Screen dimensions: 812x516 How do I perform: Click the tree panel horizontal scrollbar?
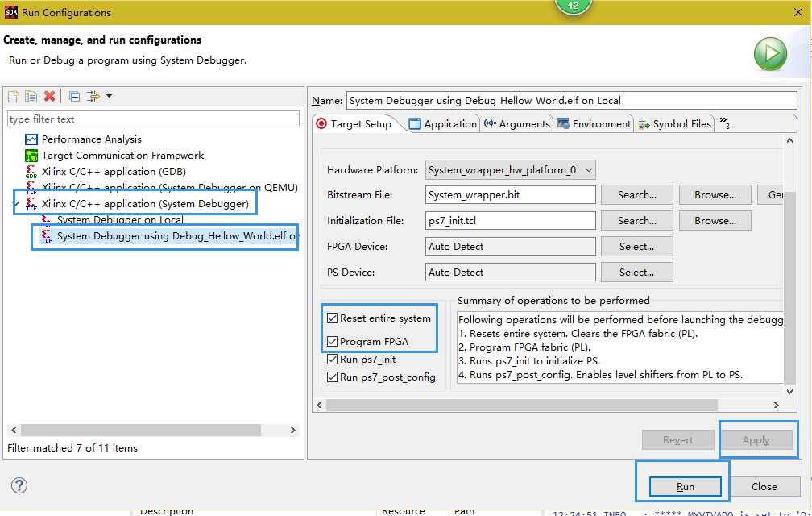coord(141,430)
